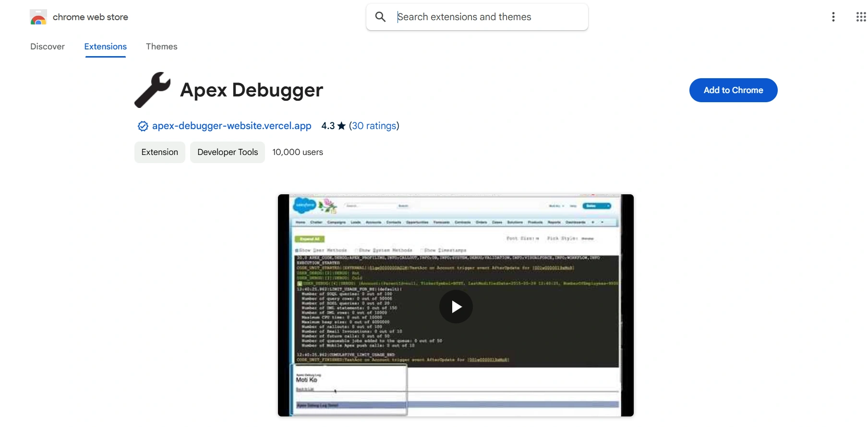This screenshot has width=868, height=427.
Task: Click the Developer Tools category chip
Action: pos(228,152)
